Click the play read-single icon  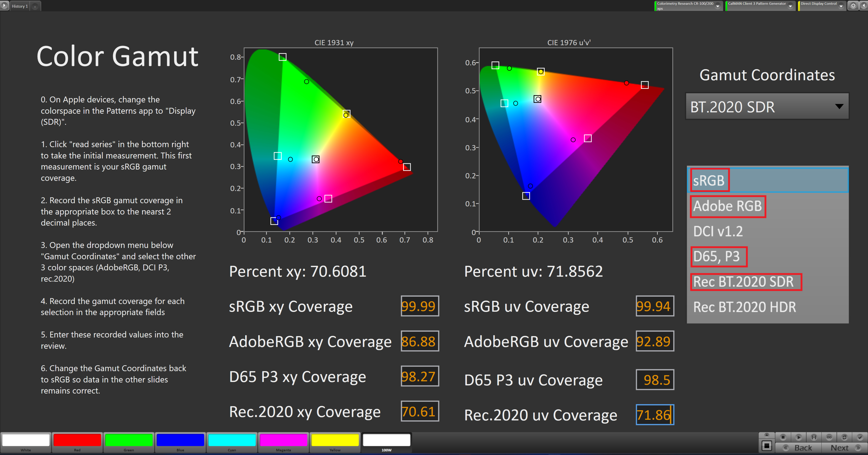(x=799, y=437)
